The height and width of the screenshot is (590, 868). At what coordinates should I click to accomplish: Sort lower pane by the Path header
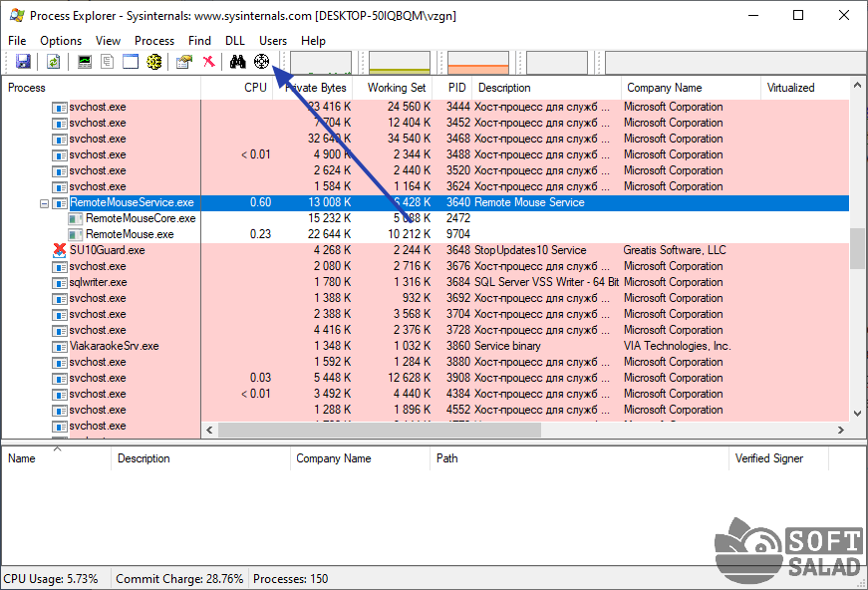click(579, 458)
